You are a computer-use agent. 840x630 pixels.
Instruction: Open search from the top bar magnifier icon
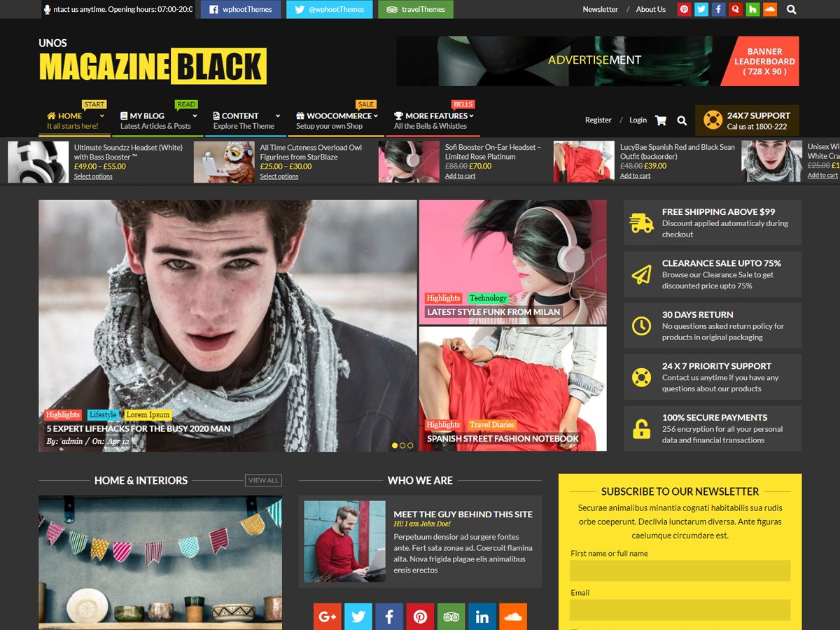pos(790,10)
